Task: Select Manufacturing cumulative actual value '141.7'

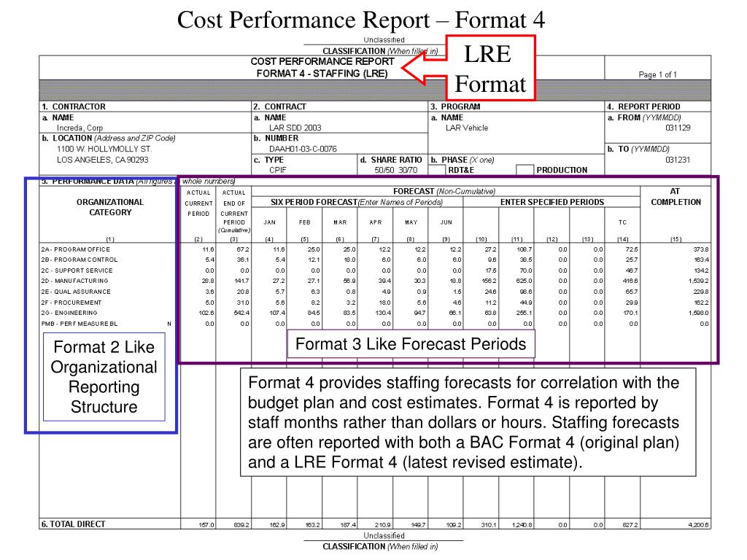Action: [241, 281]
